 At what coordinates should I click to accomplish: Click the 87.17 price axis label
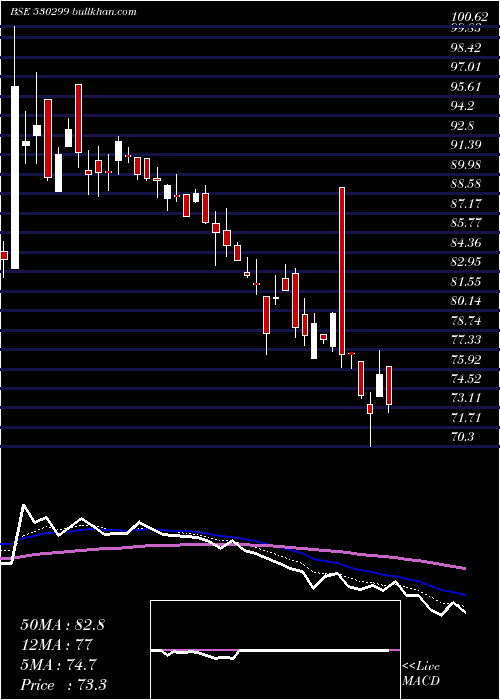tap(468, 204)
